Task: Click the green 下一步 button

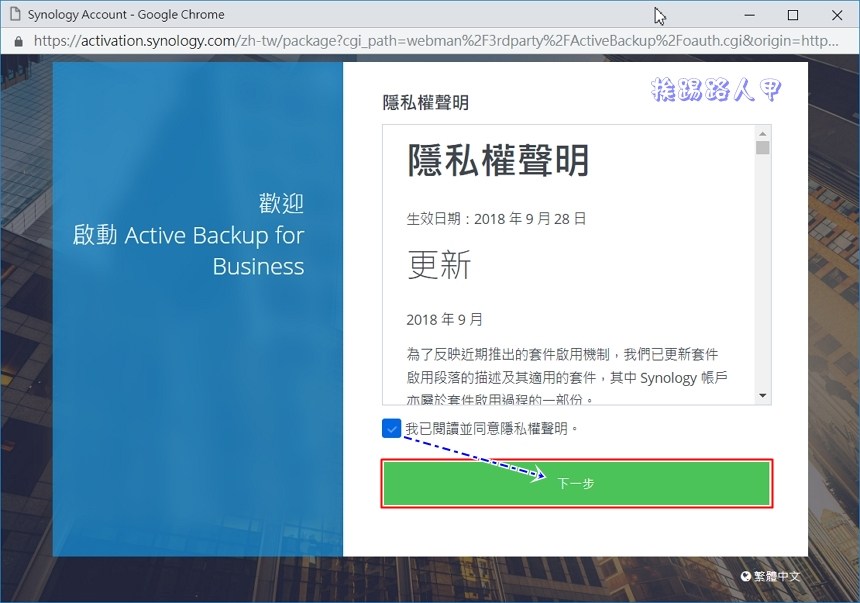Action: (x=576, y=483)
